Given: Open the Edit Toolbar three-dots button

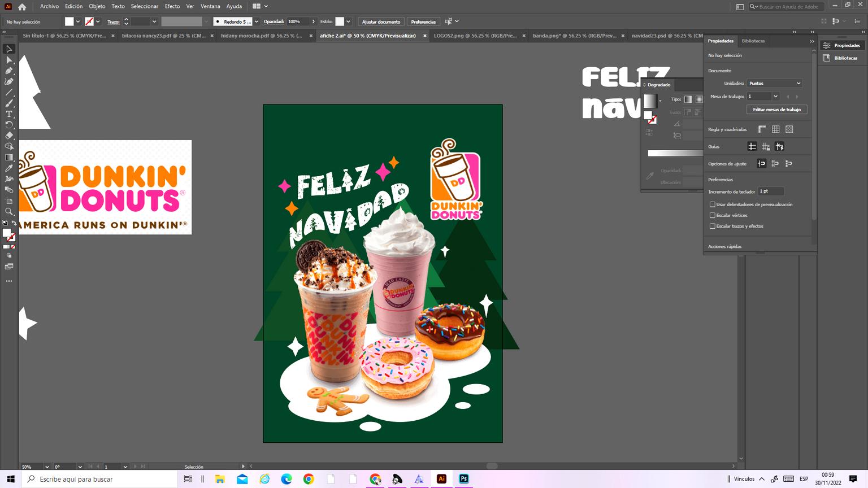Looking at the screenshot, I should (9, 281).
